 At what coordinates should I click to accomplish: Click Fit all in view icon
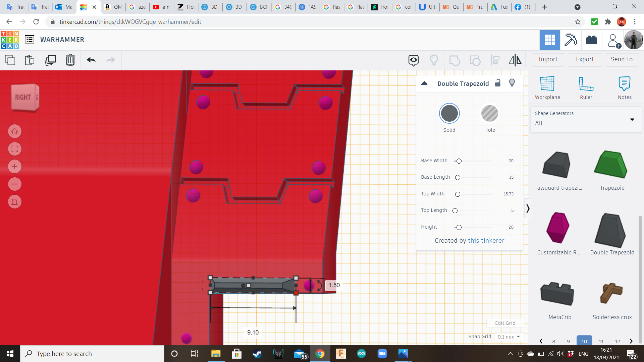15,149
